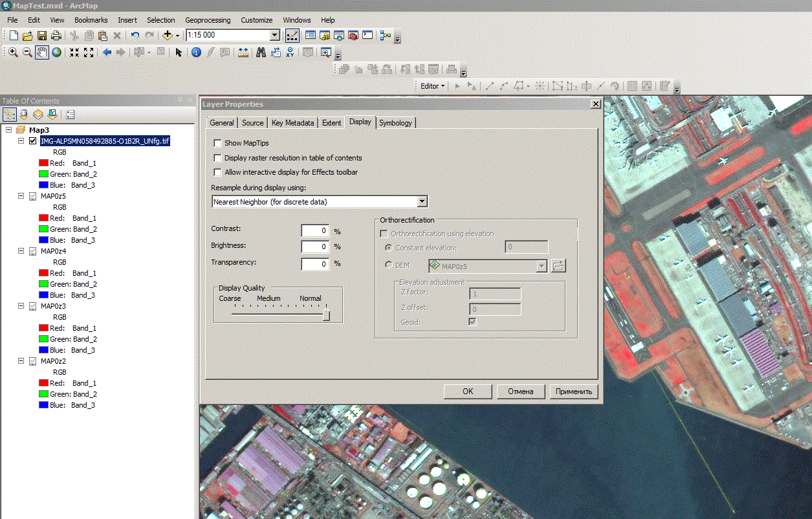Enable the Show MapTips checkbox

[x=217, y=143]
